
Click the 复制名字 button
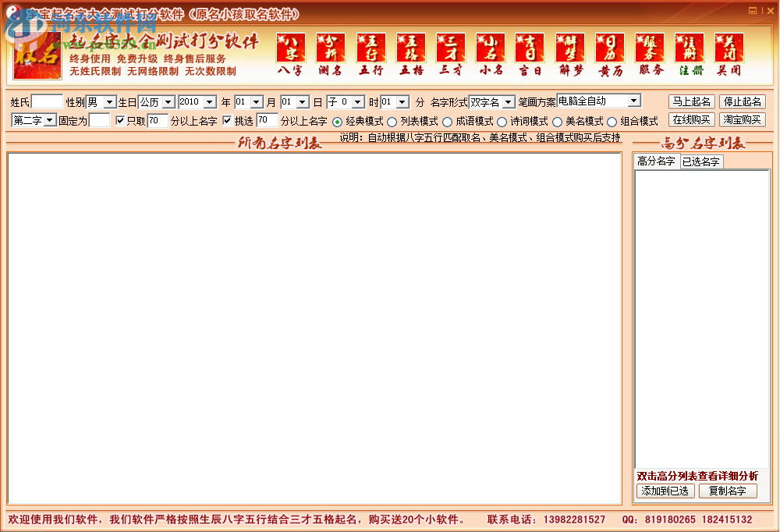click(728, 491)
